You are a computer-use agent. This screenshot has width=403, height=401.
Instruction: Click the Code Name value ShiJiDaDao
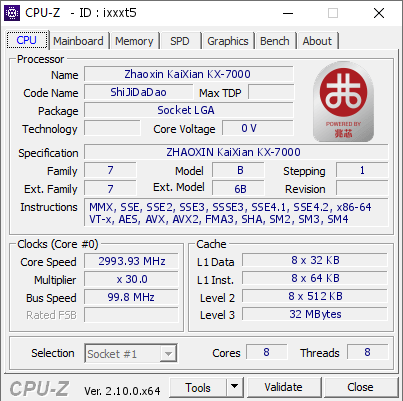tap(139, 92)
